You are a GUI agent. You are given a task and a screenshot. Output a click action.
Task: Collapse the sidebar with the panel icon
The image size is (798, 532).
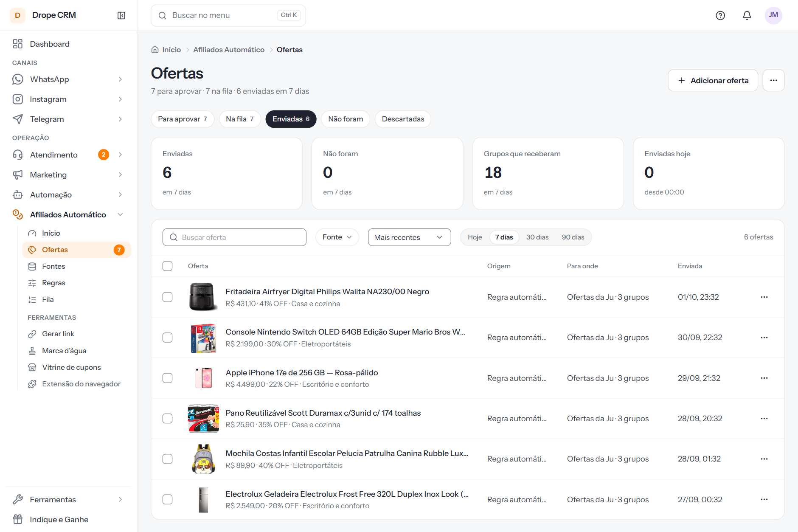tap(121, 15)
